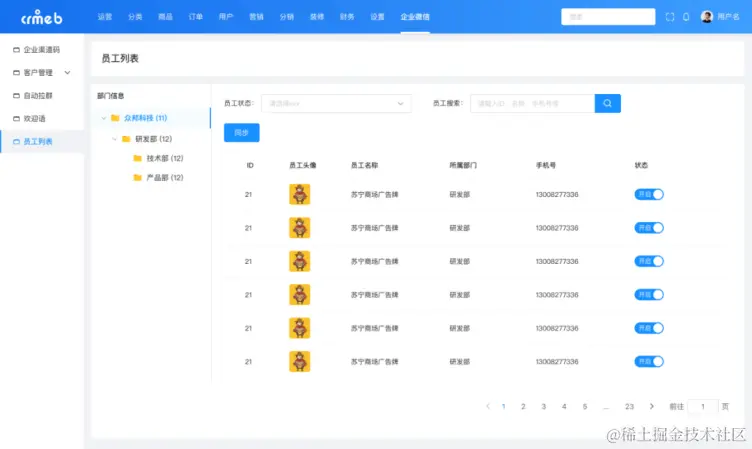Image resolution: width=752 pixels, height=449 pixels.
Task: Click the crmeb logo
Action: (42, 17)
